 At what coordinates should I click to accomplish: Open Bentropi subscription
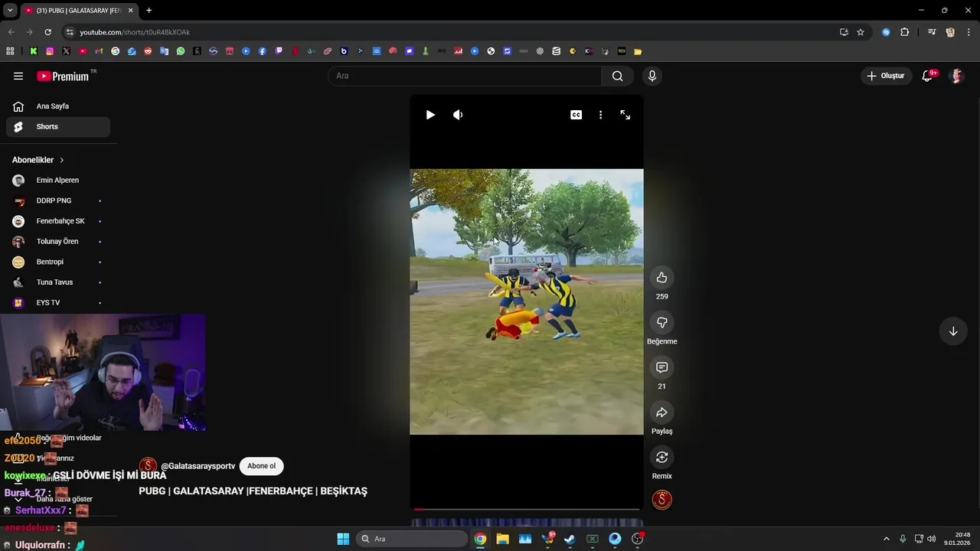(58, 262)
